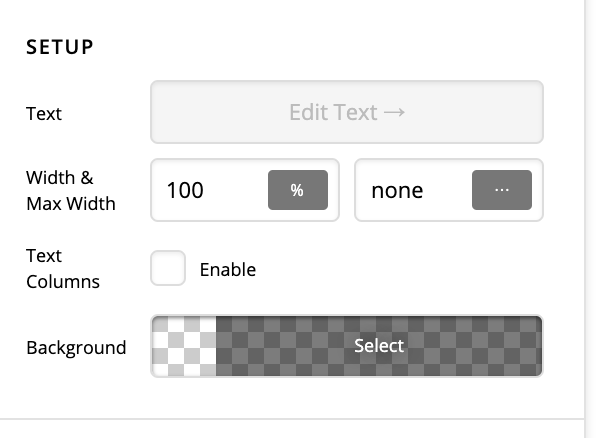Enable the Text Columns checkbox

[x=168, y=269]
